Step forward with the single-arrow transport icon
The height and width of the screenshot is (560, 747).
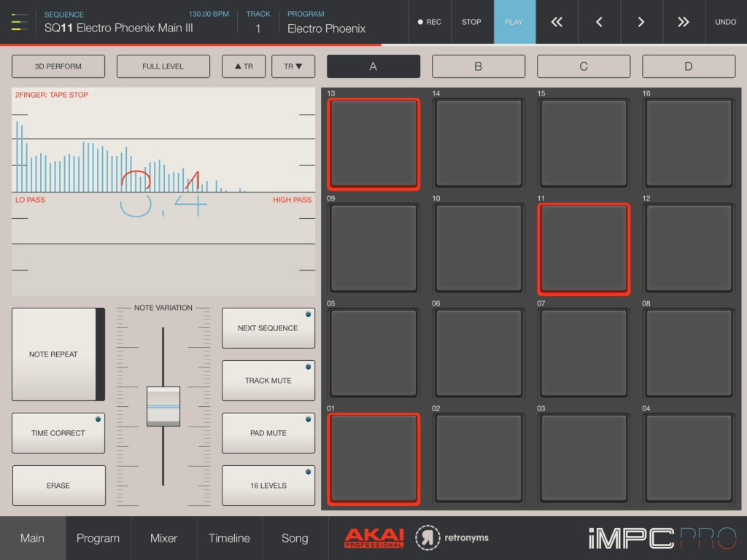coord(640,22)
